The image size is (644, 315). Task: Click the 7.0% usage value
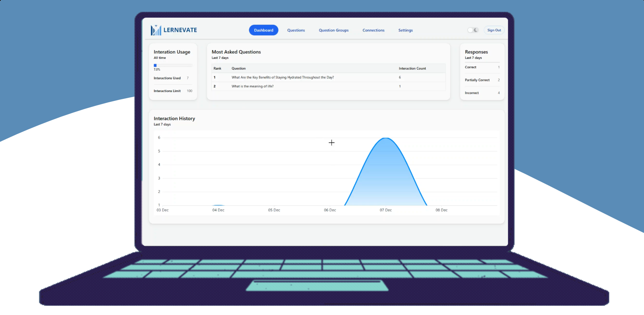click(x=157, y=70)
